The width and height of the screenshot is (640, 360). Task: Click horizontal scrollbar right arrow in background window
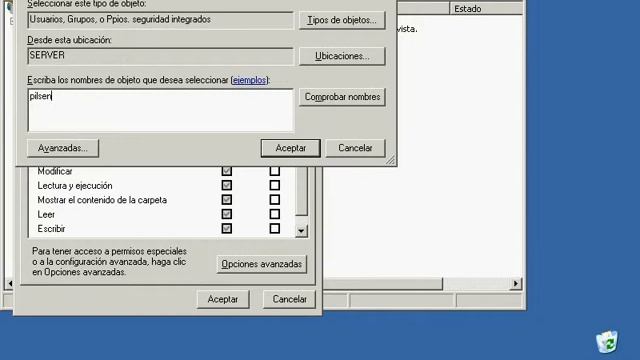(x=516, y=283)
